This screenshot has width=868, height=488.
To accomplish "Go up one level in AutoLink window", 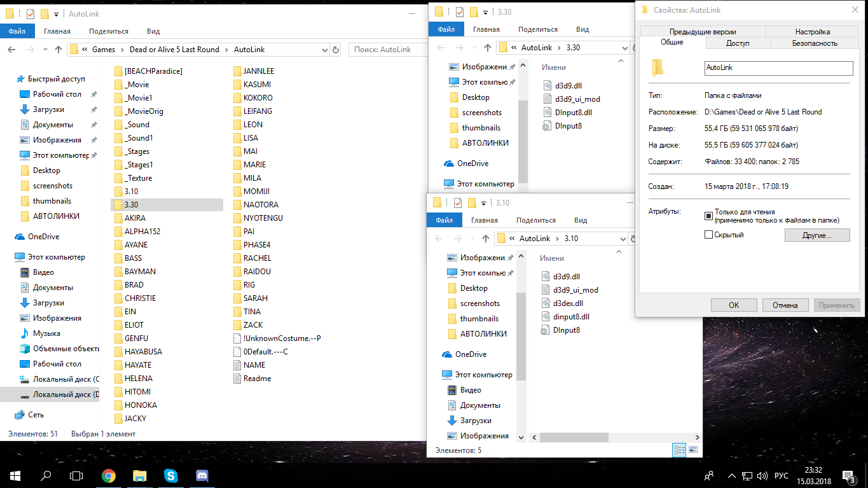I will (59, 50).
